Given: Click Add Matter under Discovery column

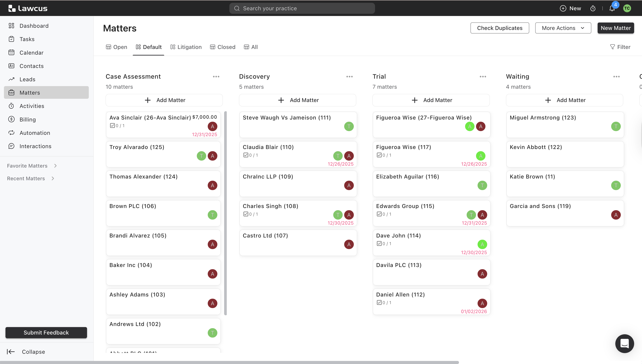Looking at the screenshot, I should pyautogui.click(x=297, y=100).
